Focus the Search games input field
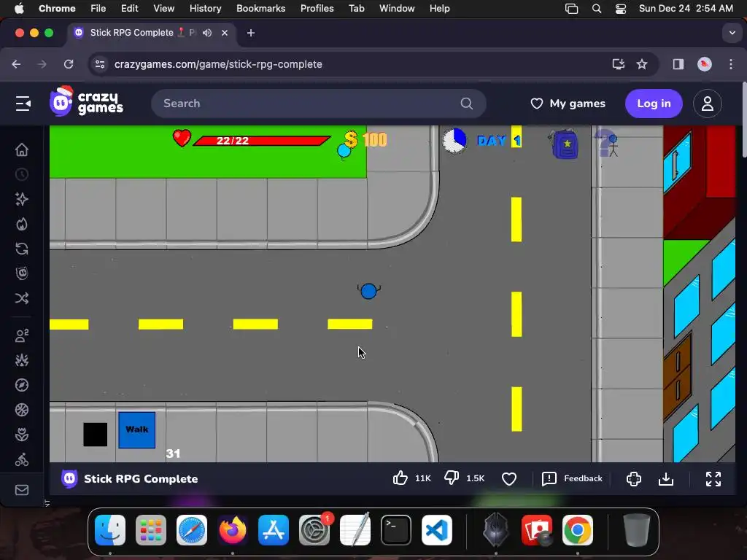This screenshot has height=560, width=747. [318, 104]
